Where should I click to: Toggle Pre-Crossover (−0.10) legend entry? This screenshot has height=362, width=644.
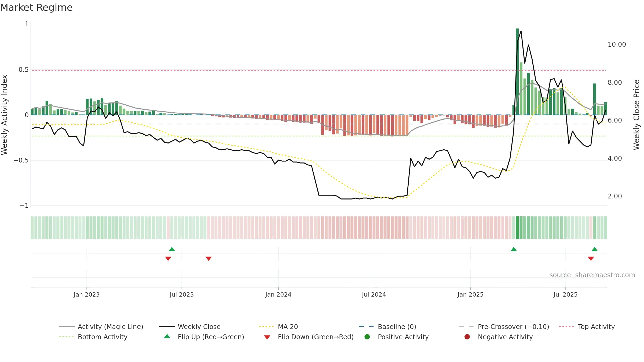tap(504, 327)
